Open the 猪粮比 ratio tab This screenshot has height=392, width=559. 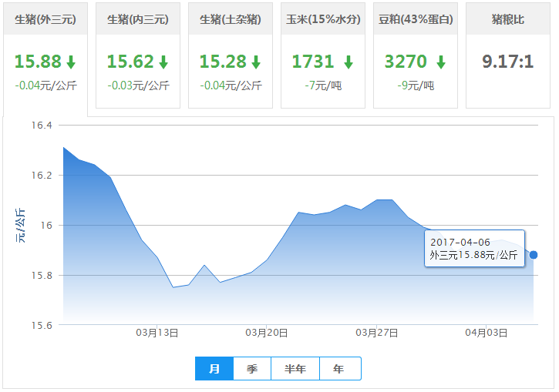tap(508, 19)
